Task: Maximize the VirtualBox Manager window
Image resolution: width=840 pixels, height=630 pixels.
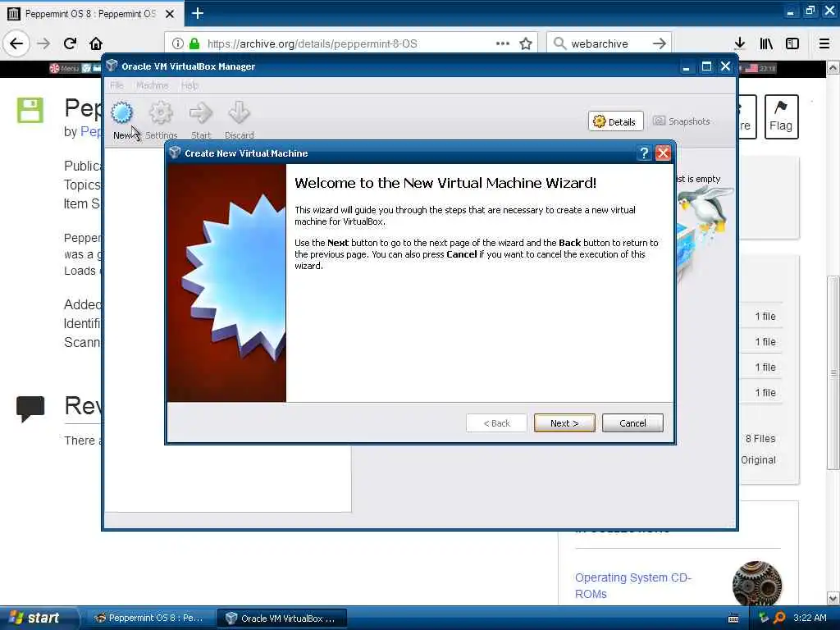Action: point(706,66)
